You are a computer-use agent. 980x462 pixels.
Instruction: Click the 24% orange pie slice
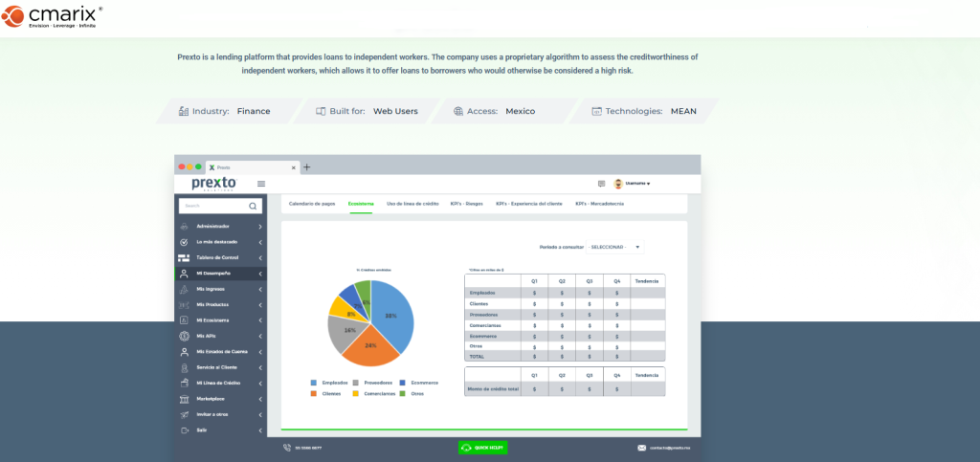coord(371,346)
